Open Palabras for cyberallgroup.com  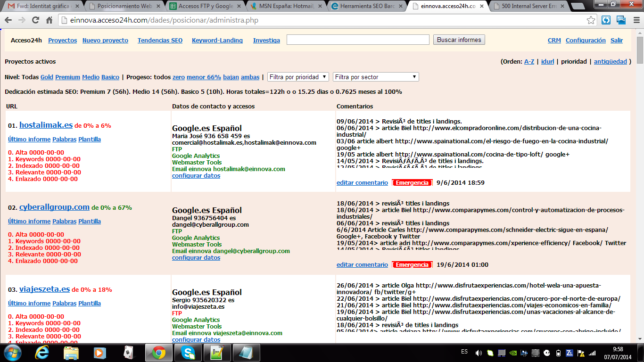(64, 222)
